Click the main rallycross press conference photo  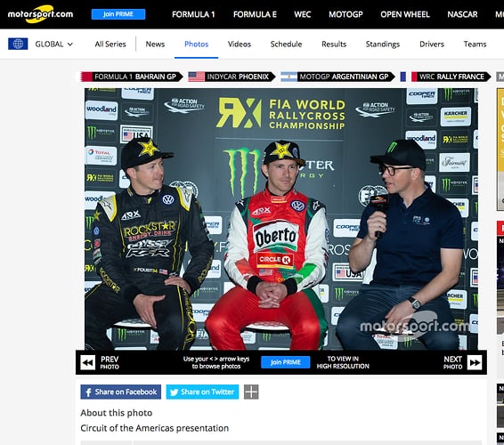tap(281, 219)
